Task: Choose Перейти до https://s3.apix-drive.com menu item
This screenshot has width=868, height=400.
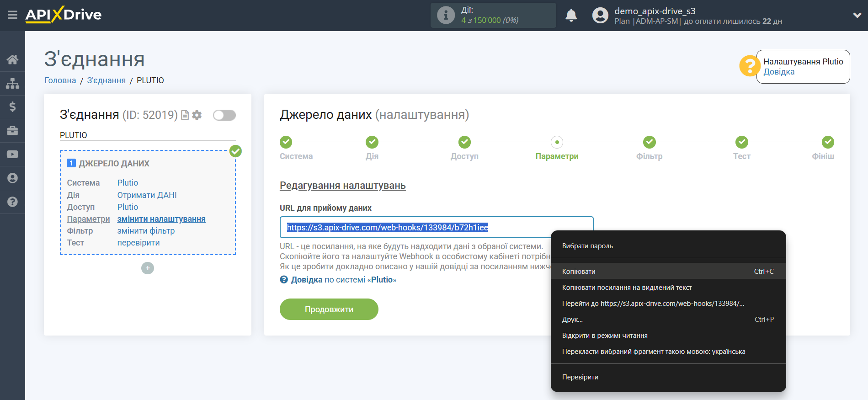Action: pyautogui.click(x=668, y=304)
